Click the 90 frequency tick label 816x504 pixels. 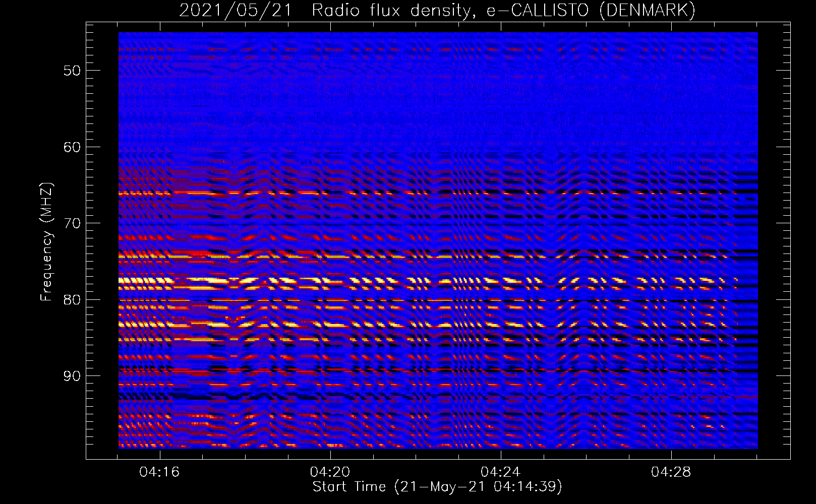click(x=72, y=376)
